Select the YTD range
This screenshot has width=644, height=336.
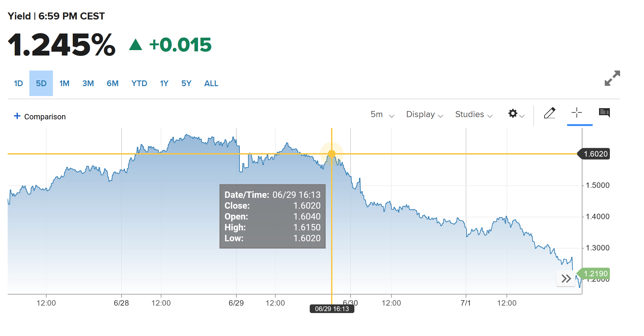[x=139, y=84]
